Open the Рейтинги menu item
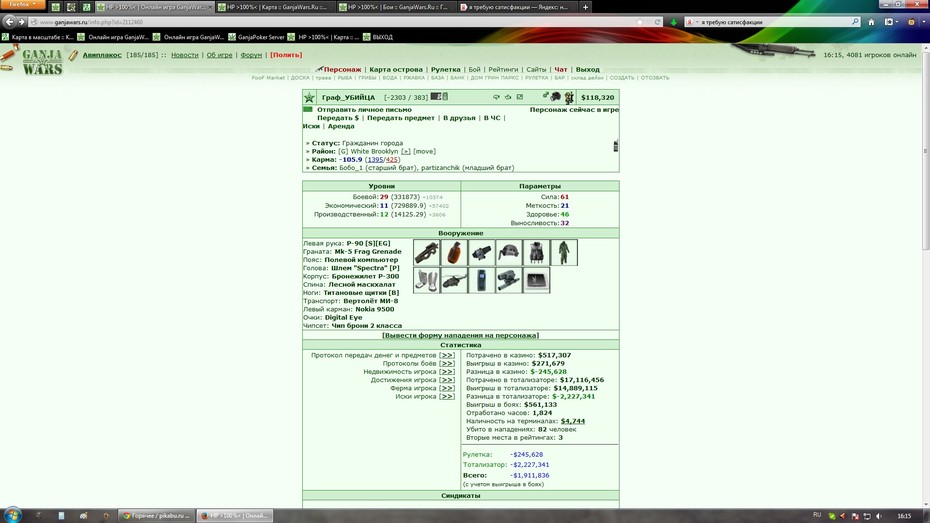 (x=503, y=69)
